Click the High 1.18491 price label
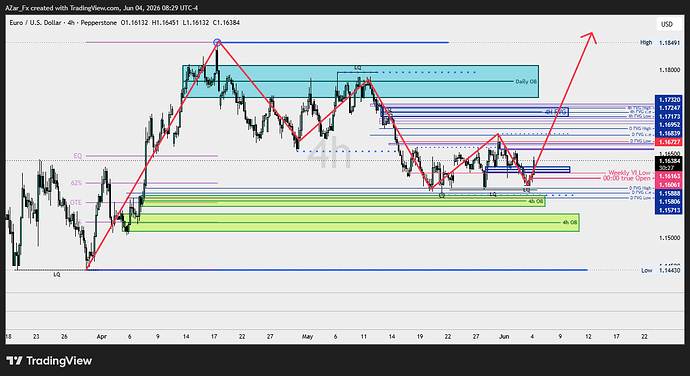 pos(660,43)
